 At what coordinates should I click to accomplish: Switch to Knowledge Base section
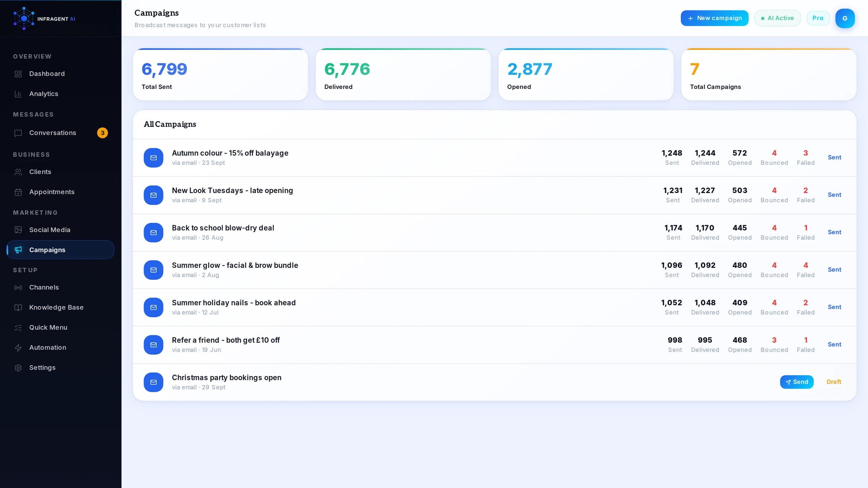click(x=60, y=308)
